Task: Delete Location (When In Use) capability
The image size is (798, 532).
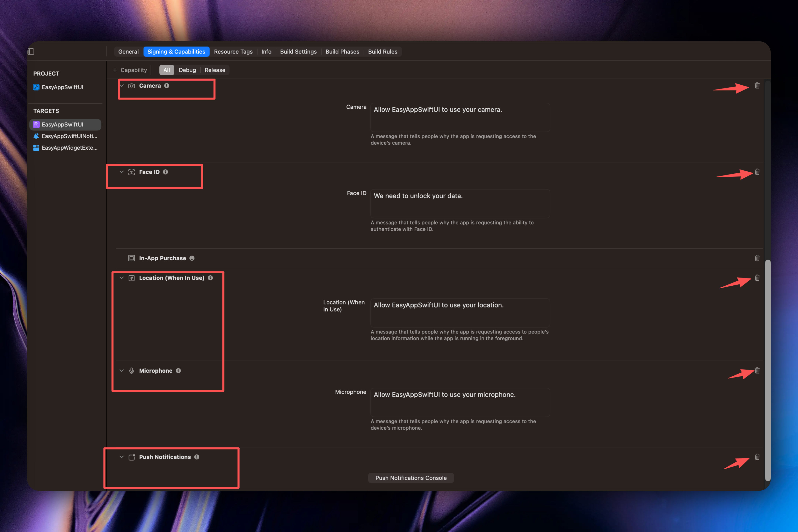Action: [757, 277]
